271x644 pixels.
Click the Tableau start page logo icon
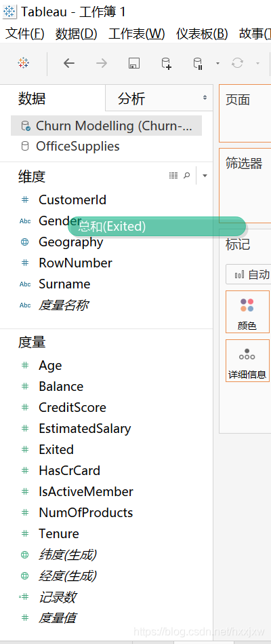point(24,63)
